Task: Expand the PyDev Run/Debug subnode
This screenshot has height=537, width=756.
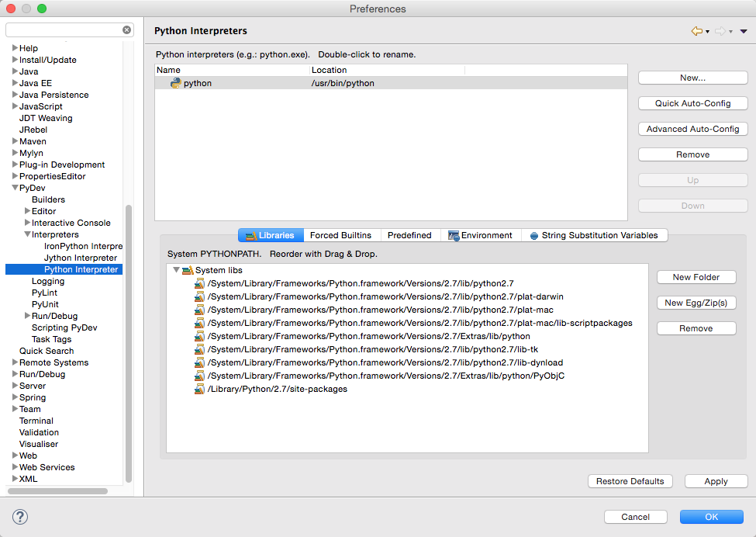Action: [27, 316]
